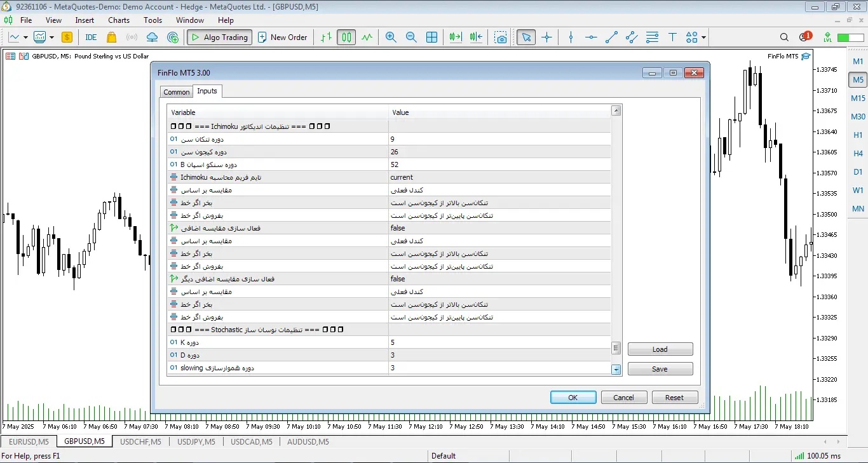Open the Market shopping bag icon

[x=112, y=37]
